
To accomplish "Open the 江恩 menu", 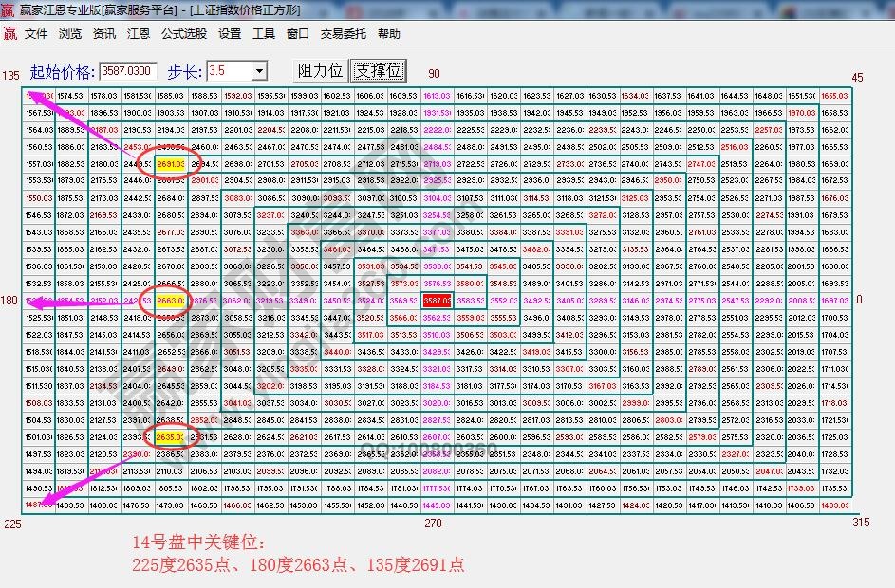I will (x=139, y=33).
